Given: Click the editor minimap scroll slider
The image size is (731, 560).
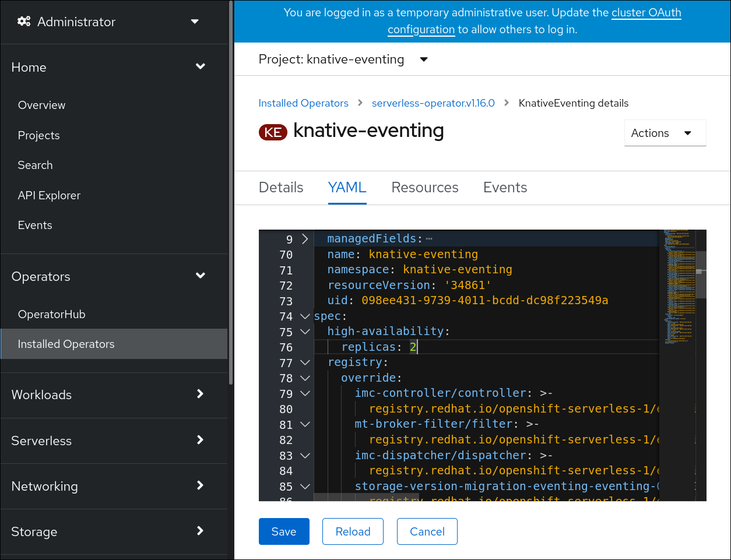Looking at the screenshot, I should click(x=701, y=271).
